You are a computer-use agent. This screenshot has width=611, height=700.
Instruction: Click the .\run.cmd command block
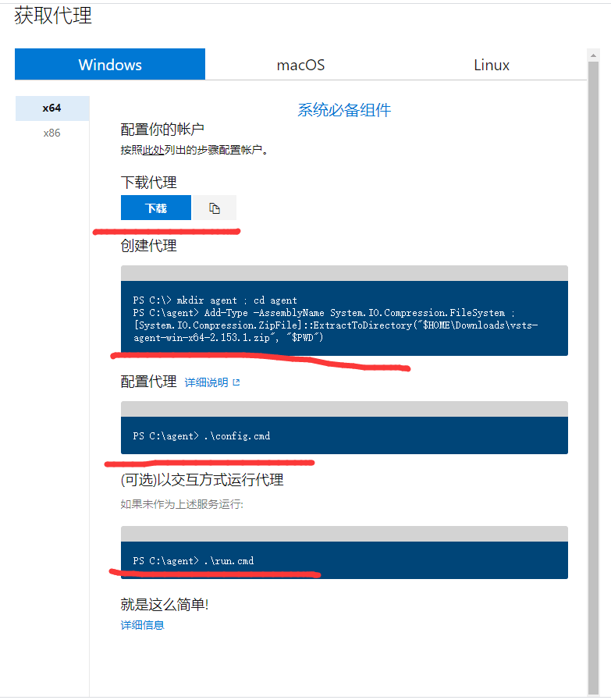point(344,560)
